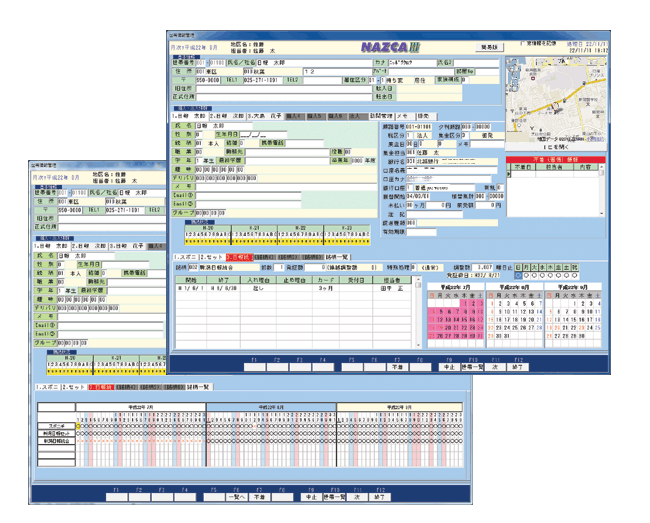Switch to the '1.日報 太郎' person tab in front window

(x=189, y=116)
